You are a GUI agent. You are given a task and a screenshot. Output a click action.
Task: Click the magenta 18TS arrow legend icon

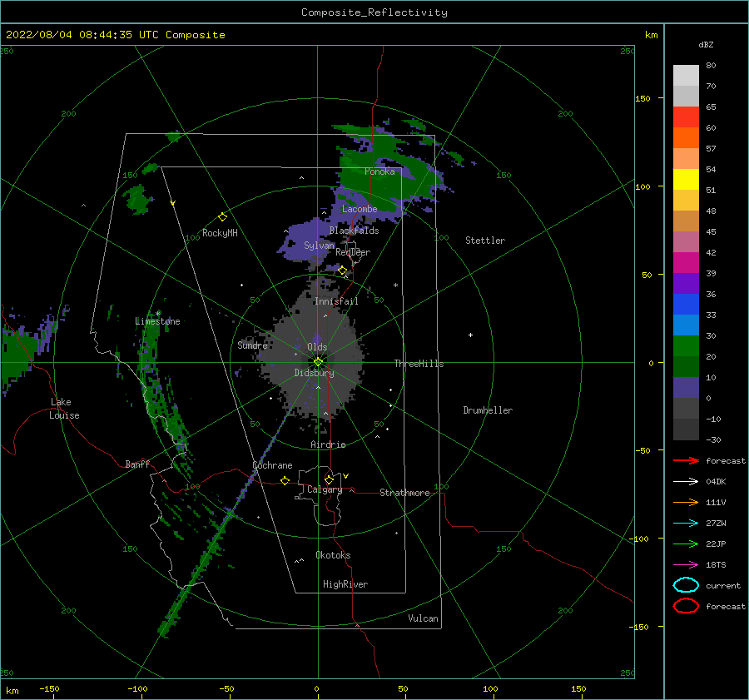686,565
